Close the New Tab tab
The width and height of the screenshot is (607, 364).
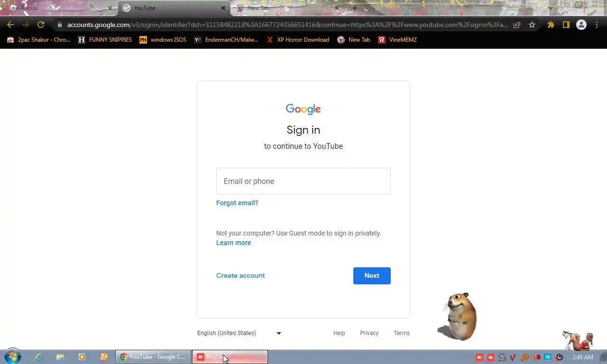click(337, 8)
